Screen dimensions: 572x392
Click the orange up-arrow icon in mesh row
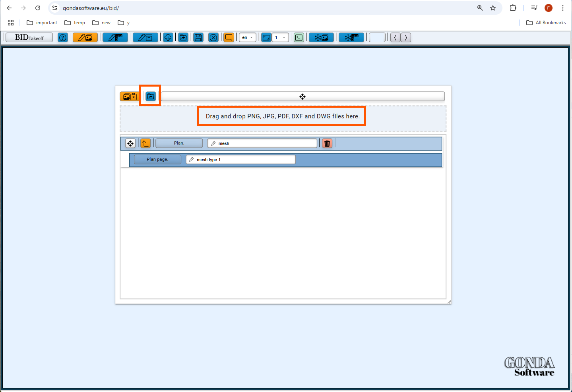145,143
